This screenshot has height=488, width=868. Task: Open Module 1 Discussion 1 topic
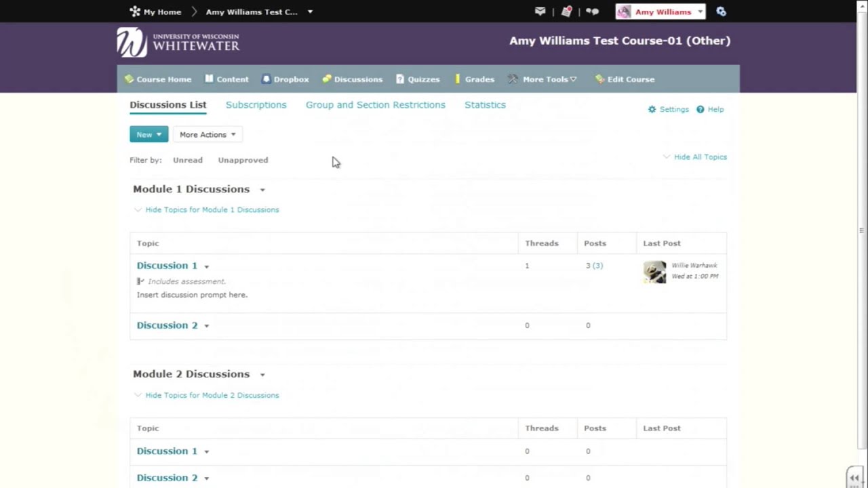tap(167, 266)
